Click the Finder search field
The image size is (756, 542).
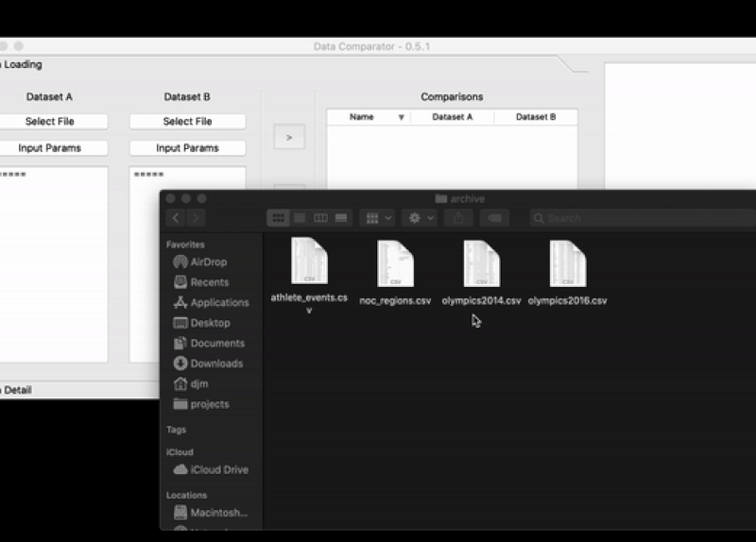pos(643,218)
